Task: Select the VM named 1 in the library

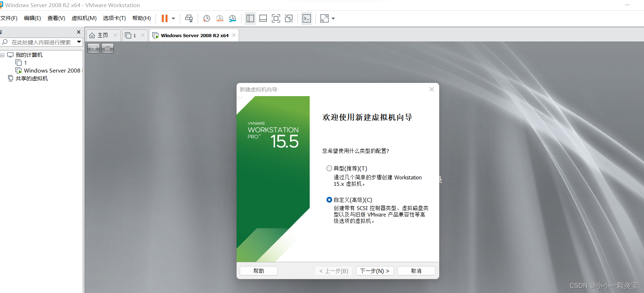Action: pos(25,63)
